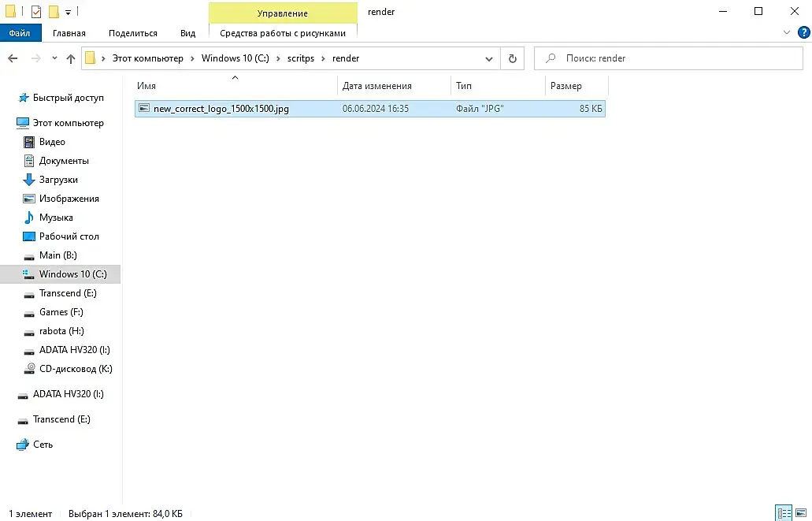
Task: Click the folder icon in address bar
Action: click(x=90, y=58)
